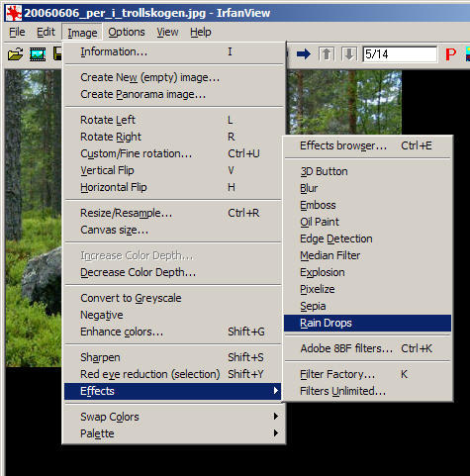
Task: Expand the Palette submenu
Action: tap(174, 433)
